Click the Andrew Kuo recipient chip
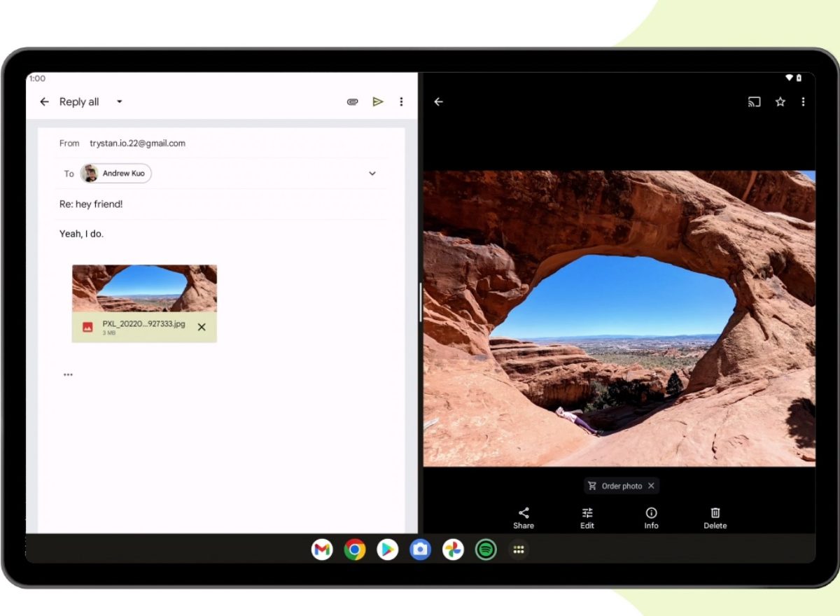This screenshot has width=840, height=616. 116,174
